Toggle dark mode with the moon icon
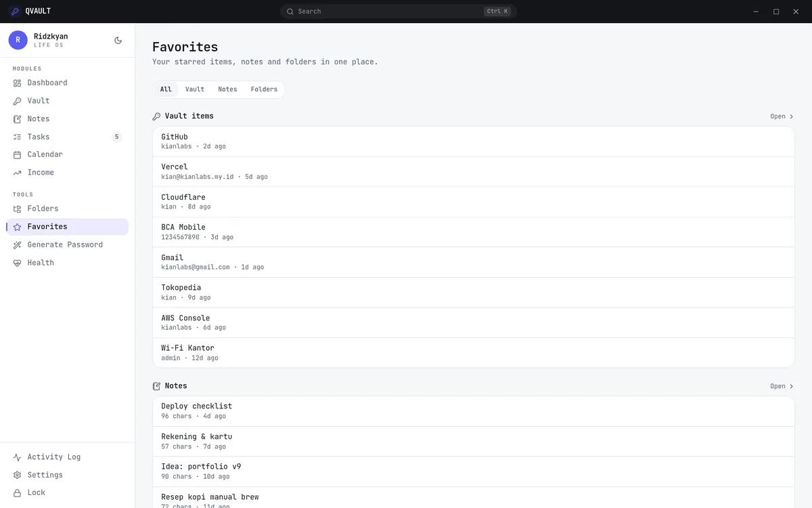 [x=118, y=41]
